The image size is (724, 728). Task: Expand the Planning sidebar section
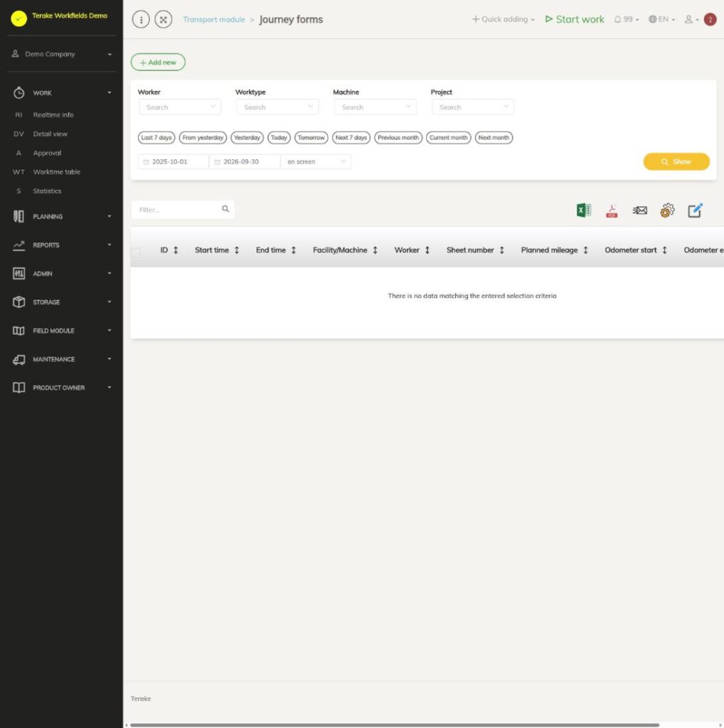click(61, 216)
